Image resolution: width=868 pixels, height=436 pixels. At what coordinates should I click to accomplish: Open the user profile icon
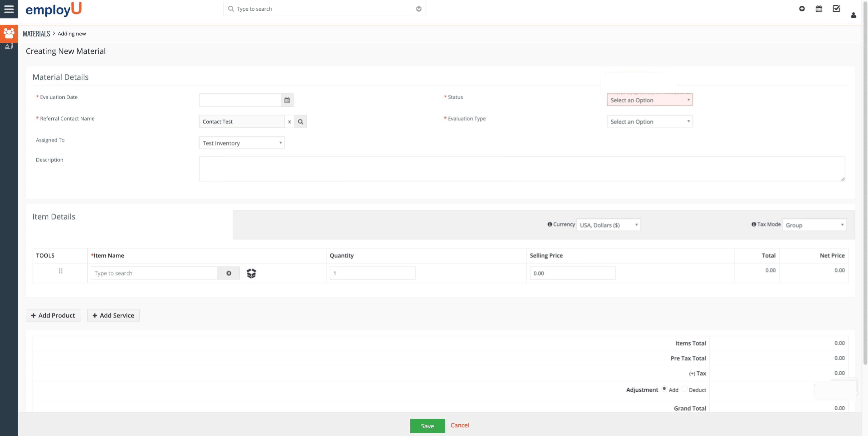[x=853, y=15]
